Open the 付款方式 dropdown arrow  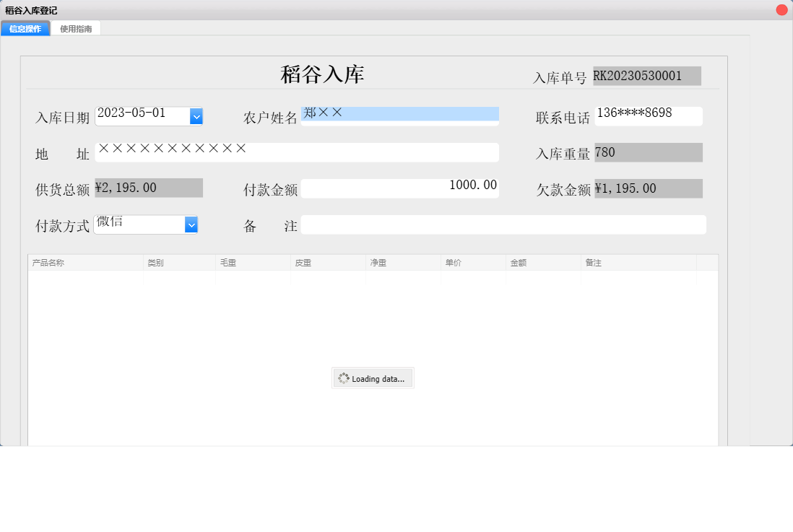point(191,225)
